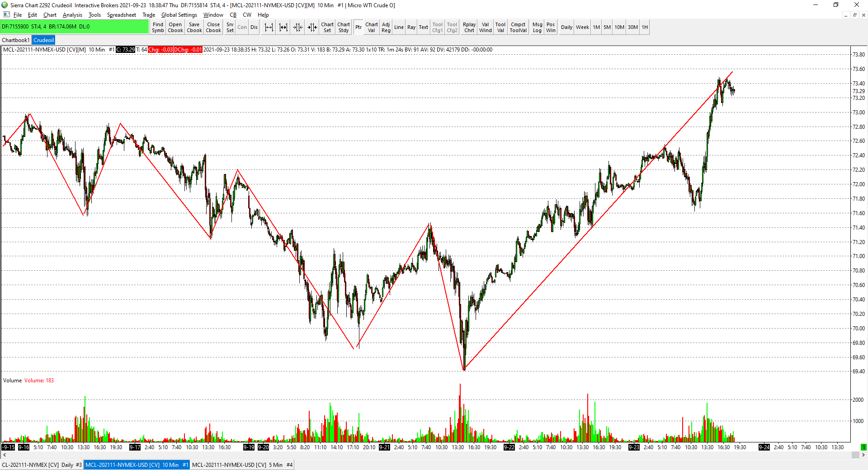The height and width of the screenshot is (470, 868).
Task: Open the CB menu
Action: (x=233, y=15)
